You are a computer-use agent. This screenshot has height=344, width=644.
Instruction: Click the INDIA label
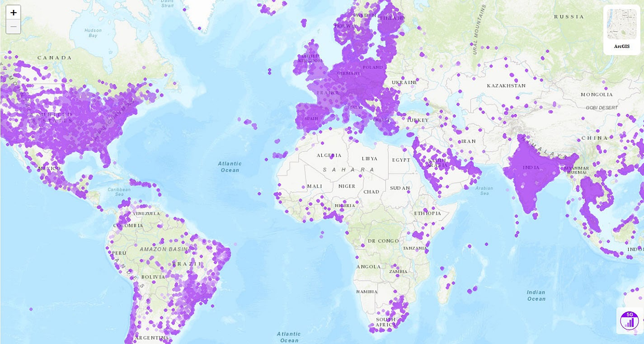pos(531,168)
